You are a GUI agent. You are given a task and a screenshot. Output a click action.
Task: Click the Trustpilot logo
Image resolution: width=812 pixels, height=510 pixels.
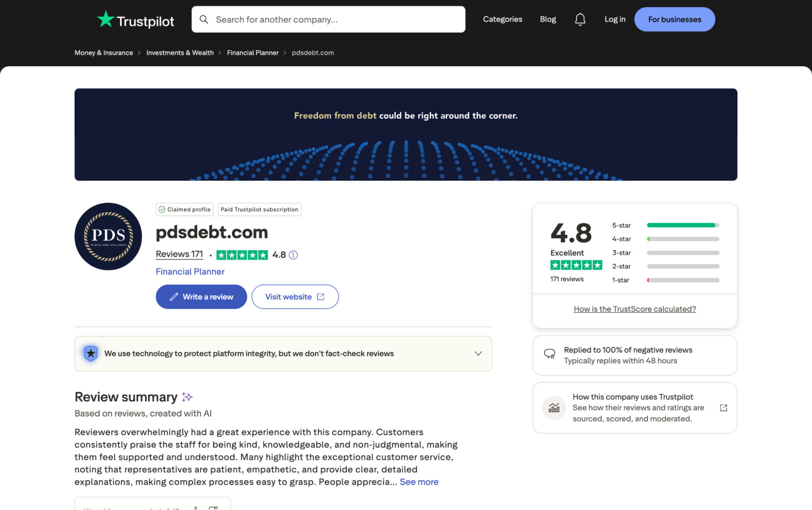136,20
